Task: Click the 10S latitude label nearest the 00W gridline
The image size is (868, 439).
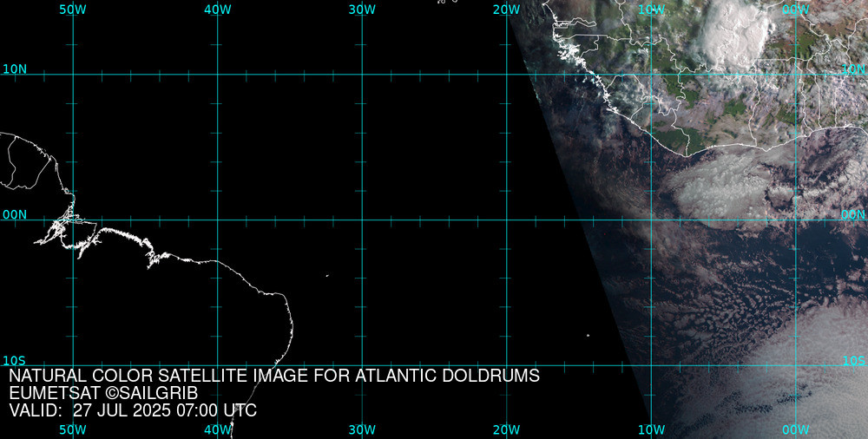Action: click(853, 361)
